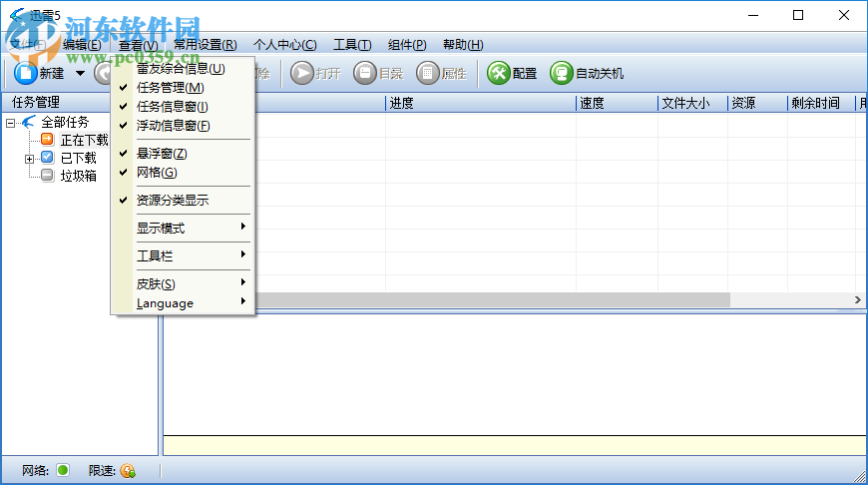
Task: Sort by the 进度 column header
Action: (481, 103)
